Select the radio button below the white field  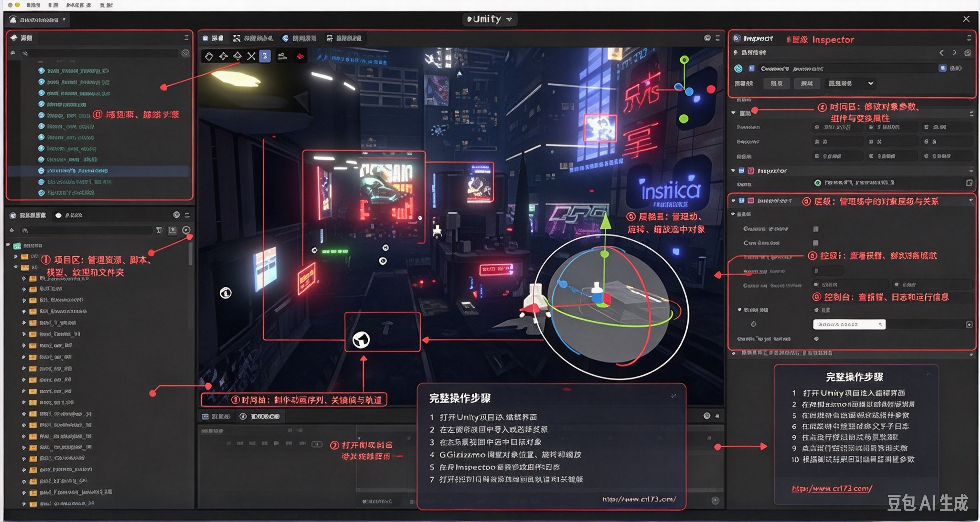(817, 339)
